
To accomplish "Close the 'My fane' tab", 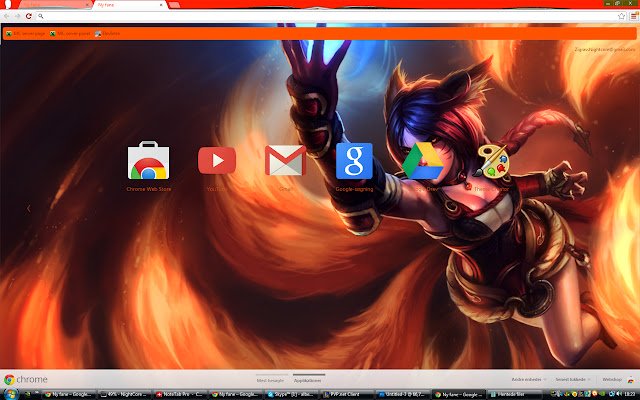I will coord(161,5).
